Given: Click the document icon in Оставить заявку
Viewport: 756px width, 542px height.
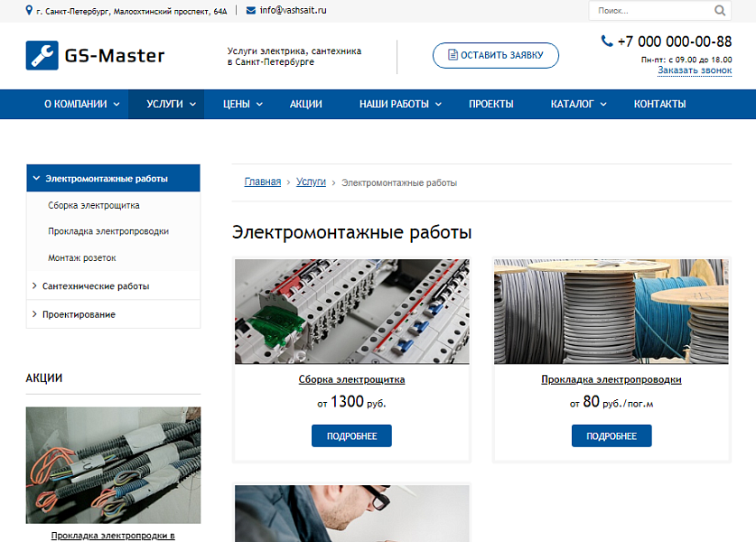Looking at the screenshot, I should pyautogui.click(x=453, y=55).
